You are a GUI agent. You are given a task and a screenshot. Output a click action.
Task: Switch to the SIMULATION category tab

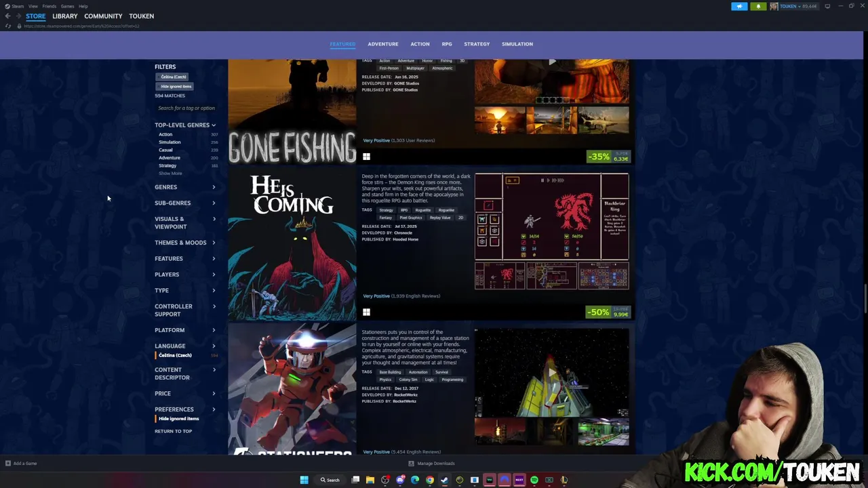pyautogui.click(x=517, y=44)
